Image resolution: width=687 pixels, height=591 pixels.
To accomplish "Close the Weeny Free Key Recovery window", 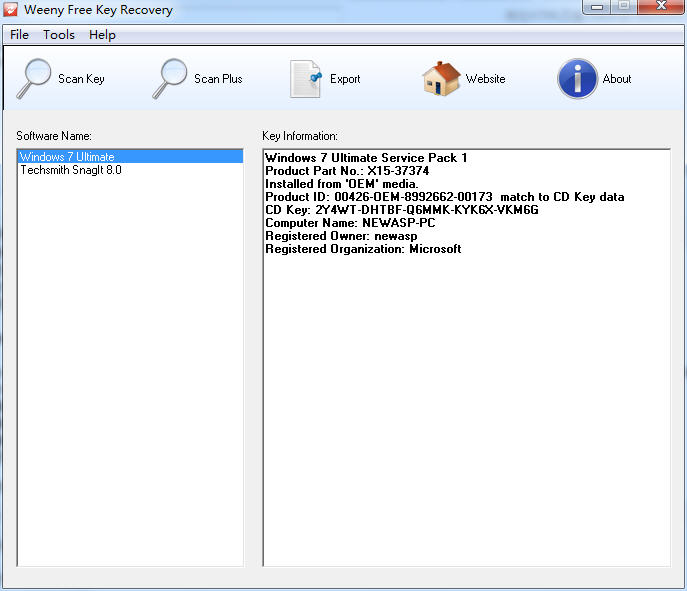I will pos(661,6).
